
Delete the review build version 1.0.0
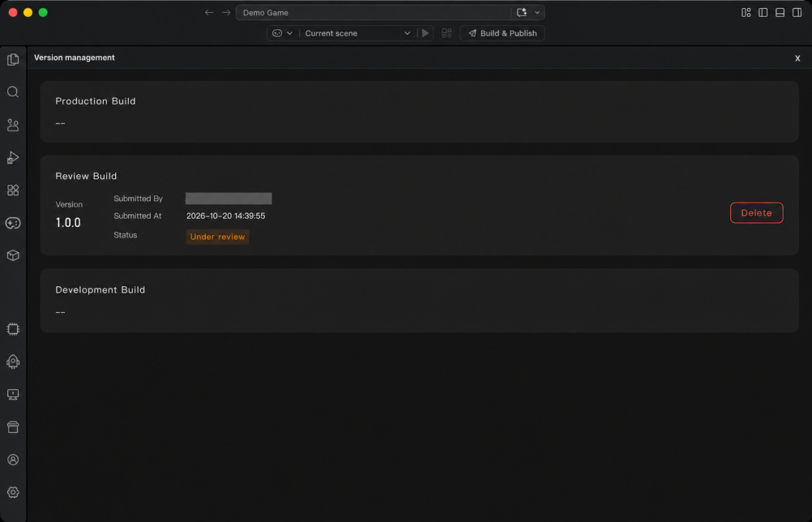coord(757,213)
